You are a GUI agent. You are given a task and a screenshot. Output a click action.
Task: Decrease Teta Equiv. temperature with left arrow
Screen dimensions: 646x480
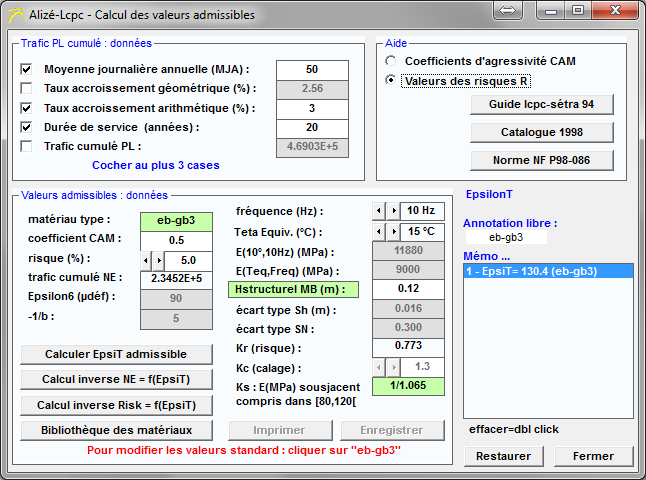click(x=379, y=232)
